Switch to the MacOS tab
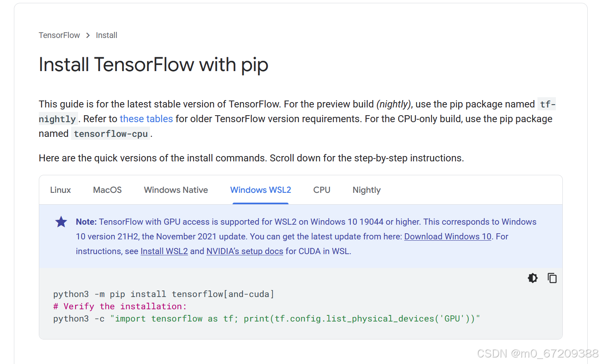600x364 pixels. 107,190
